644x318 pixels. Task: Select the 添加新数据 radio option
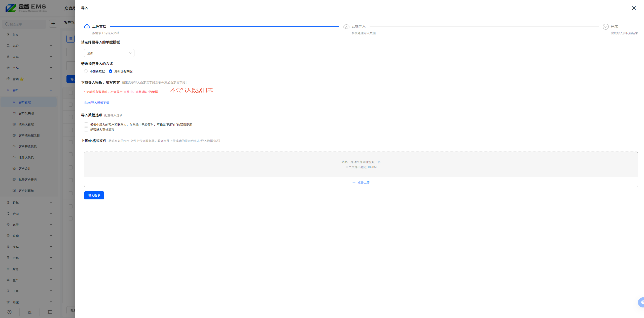click(86, 71)
